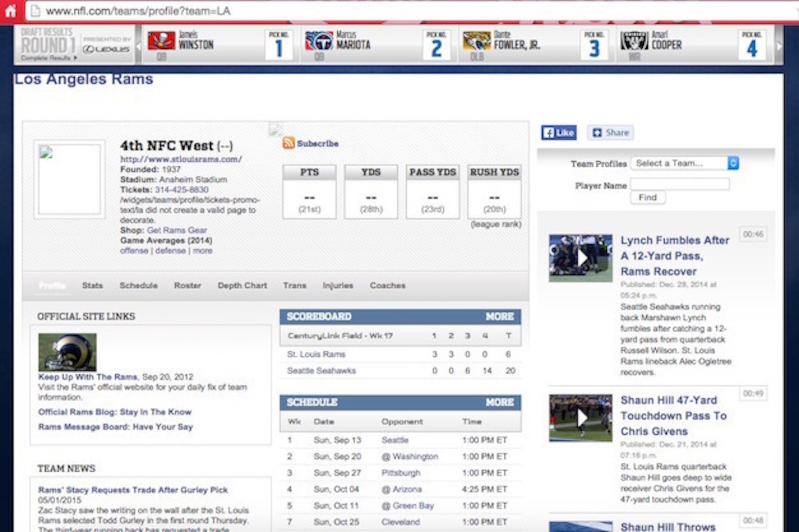
Task: Switch to the Stats tab
Action: [92, 285]
